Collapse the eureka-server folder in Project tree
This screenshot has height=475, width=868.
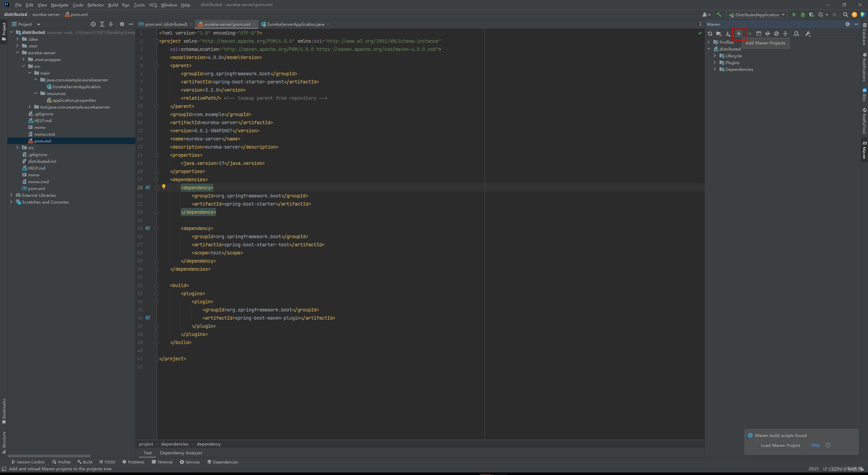click(x=18, y=53)
